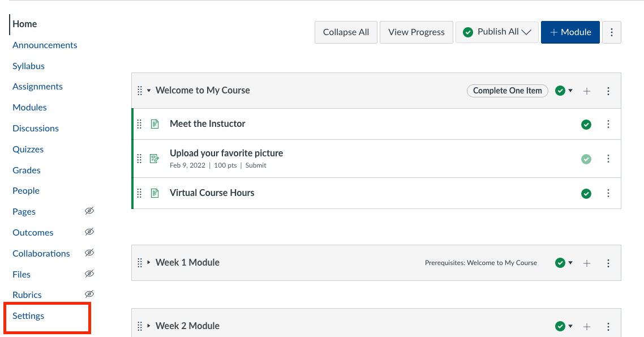Click the Collapse All button
This screenshot has height=337, width=644.
click(346, 32)
